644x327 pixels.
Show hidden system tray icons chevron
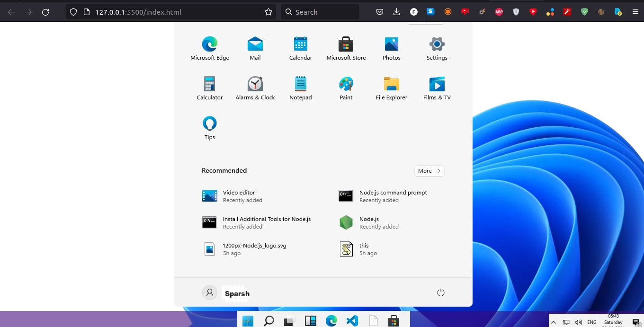coord(554,322)
